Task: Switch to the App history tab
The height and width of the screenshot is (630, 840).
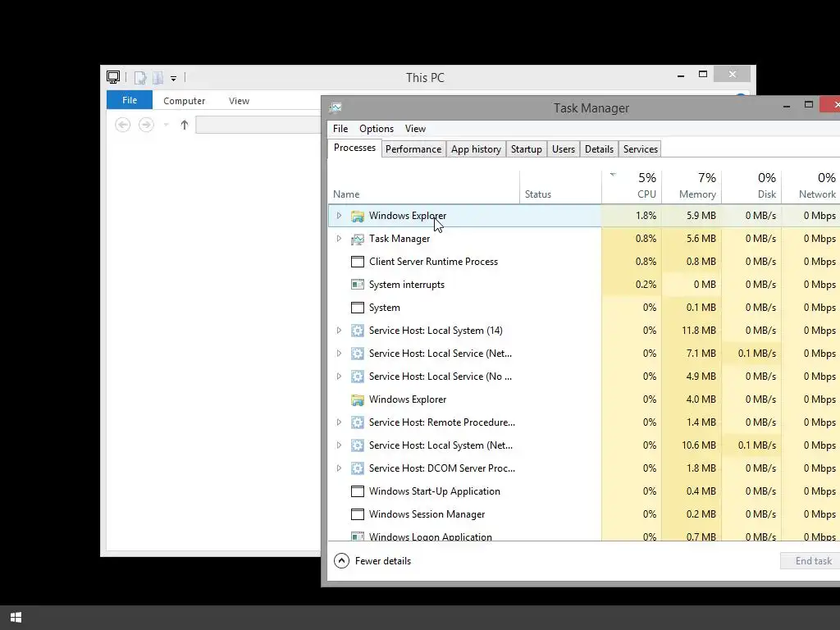Action: pos(476,149)
